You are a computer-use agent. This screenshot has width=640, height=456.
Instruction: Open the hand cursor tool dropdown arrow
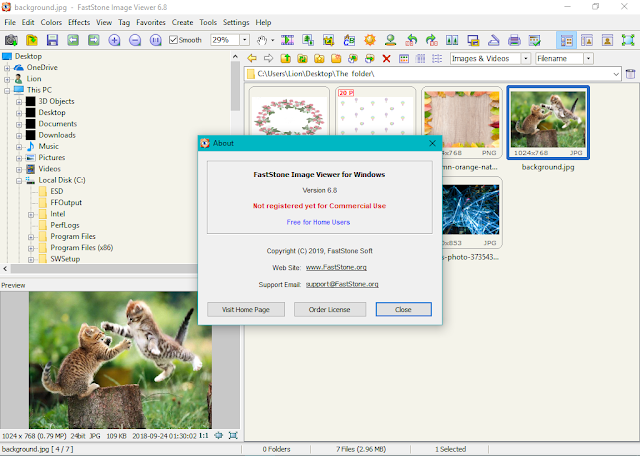click(x=273, y=40)
